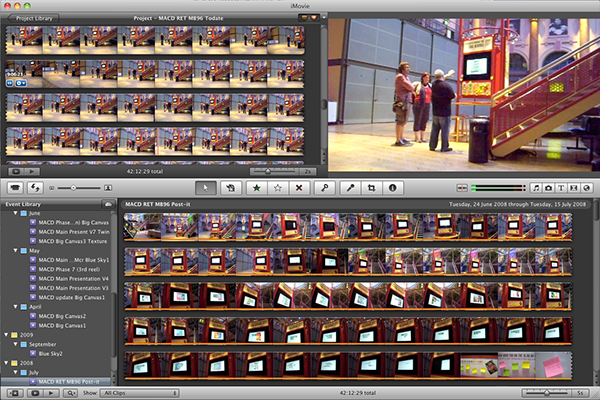Add selection to project tool

[x=231, y=188]
